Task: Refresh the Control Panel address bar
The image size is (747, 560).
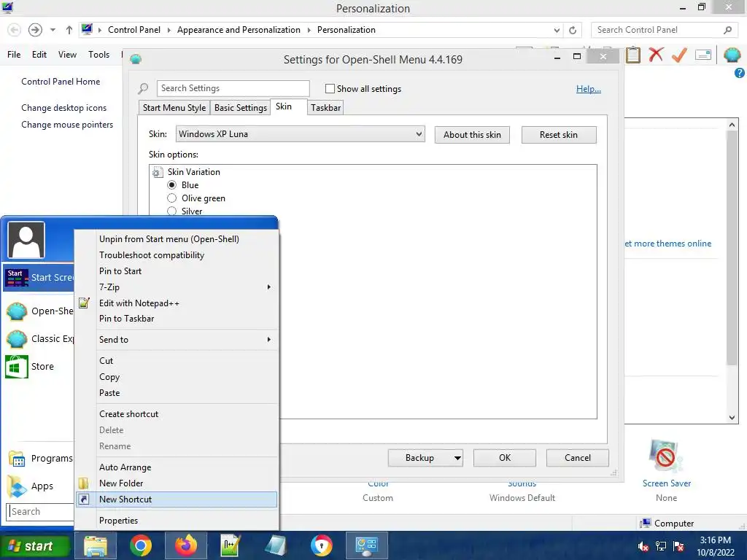Action: point(573,30)
